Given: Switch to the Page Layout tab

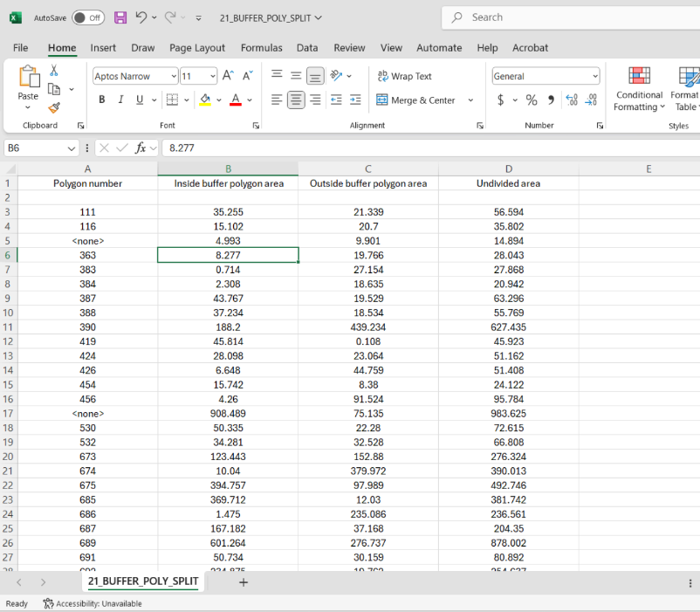Looking at the screenshot, I should point(197,48).
